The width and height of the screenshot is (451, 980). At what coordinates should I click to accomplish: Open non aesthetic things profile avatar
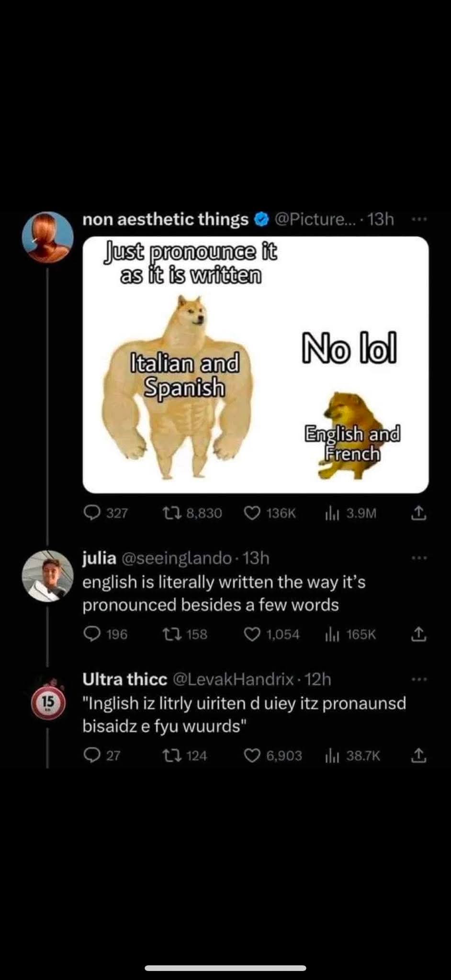click(x=48, y=237)
